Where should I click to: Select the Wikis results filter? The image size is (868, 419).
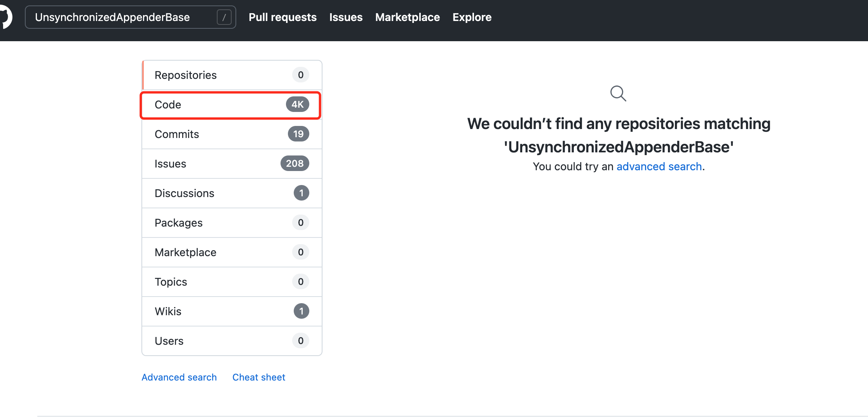[232, 311]
